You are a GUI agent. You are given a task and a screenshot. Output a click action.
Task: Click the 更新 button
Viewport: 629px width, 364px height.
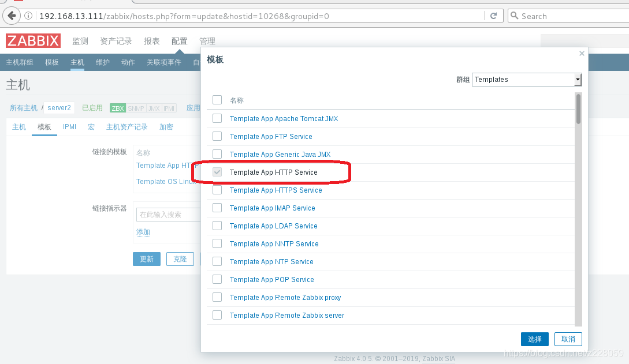pyautogui.click(x=146, y=259)
